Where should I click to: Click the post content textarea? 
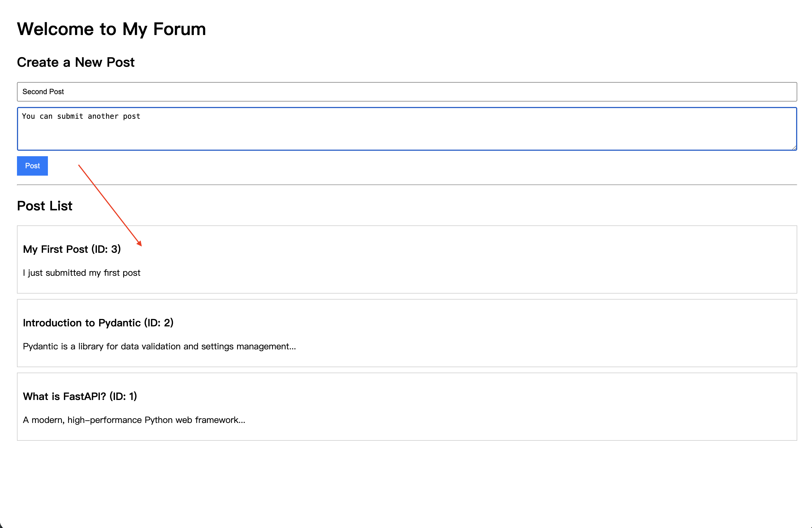[x=406, y=133]
